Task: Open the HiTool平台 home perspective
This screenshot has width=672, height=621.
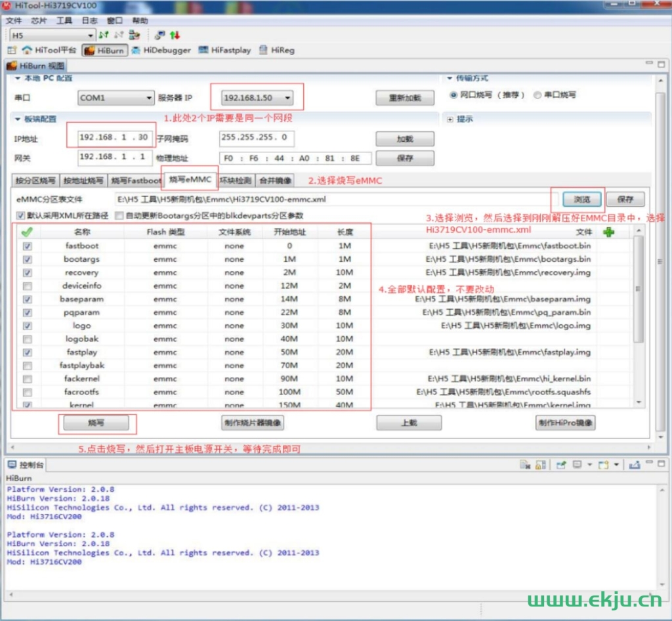Action: click(x=49, y=50)
